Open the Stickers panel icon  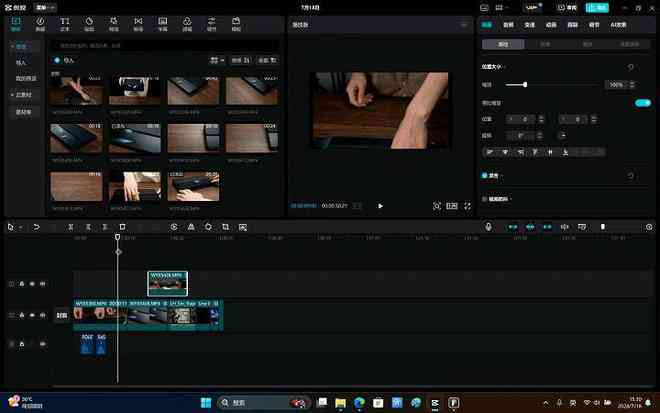coord(89,24)
